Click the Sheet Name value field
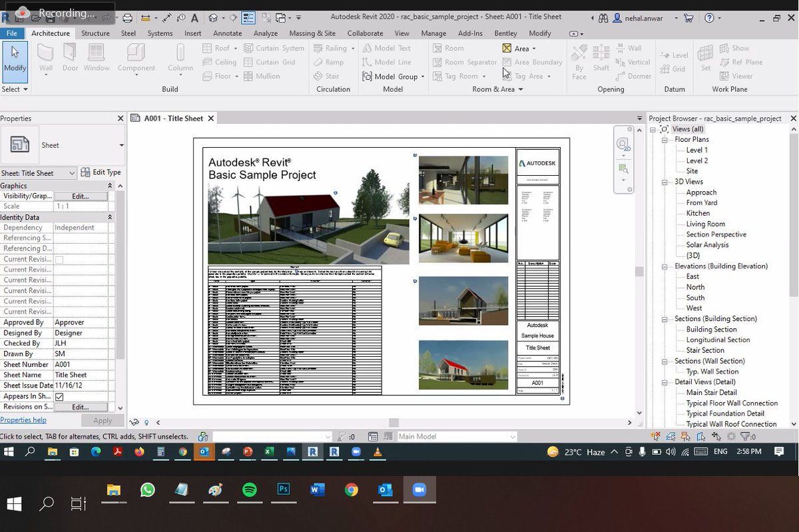Screen dimensions: 799x532 (81, 375)
